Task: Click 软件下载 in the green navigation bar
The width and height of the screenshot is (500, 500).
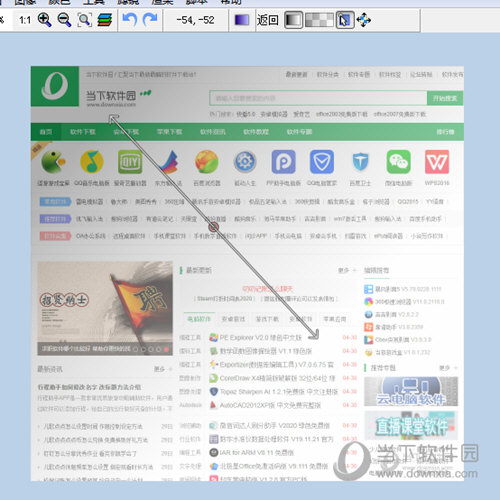Action: coord(83,132)
